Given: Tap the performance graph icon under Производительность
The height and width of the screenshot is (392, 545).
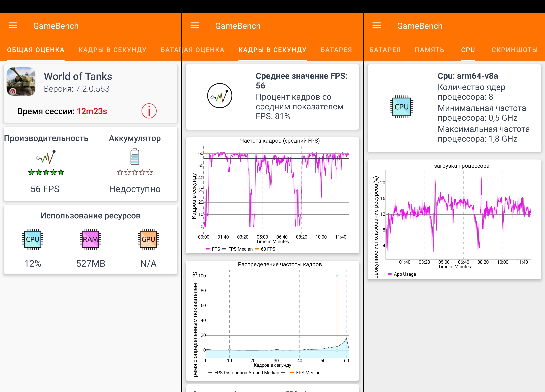Looking at the screenshot, I should [x=46, y=157].
